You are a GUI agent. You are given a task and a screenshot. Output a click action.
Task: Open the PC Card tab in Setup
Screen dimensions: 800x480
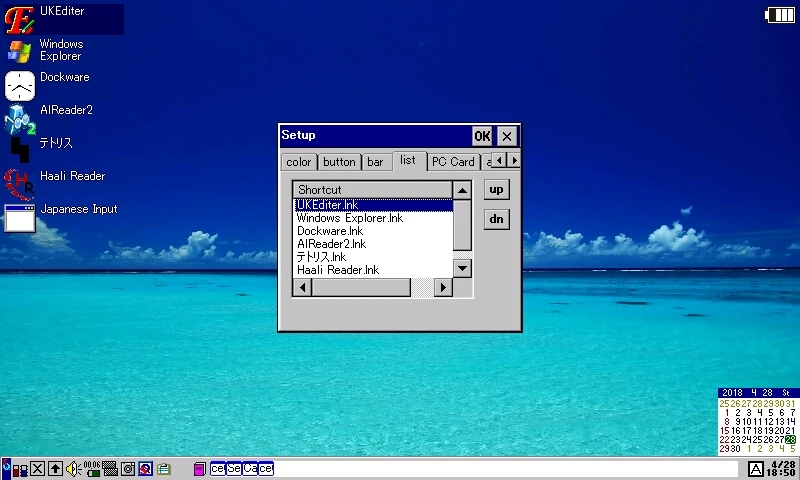(454, 162)
